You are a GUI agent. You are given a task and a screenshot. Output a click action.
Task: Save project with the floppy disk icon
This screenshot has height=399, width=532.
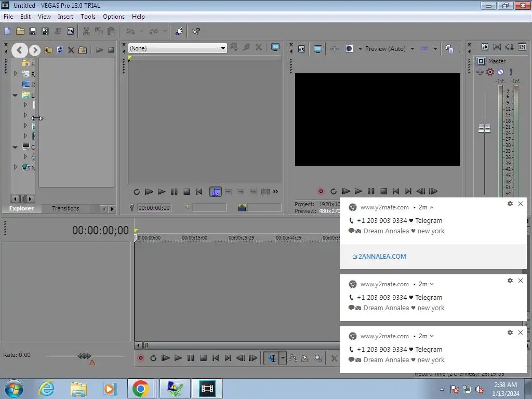pyautogui.click(x=33, y=31)
